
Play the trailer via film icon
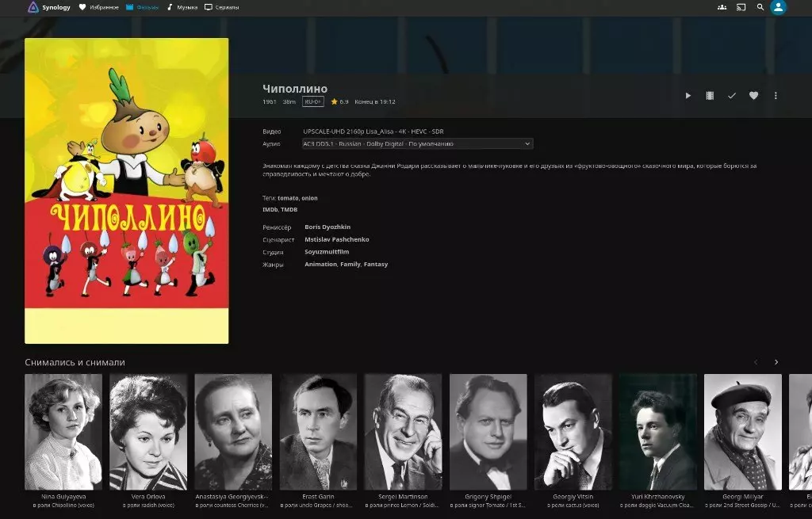pos(710,96)
